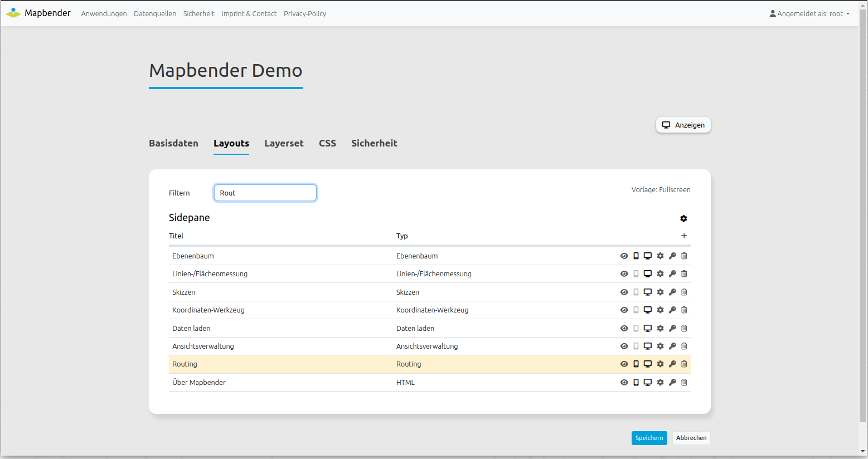Toggle visibility eye for Skizzen row
Viewport: 868px width, 459px height.
click(x=624, y=292)
